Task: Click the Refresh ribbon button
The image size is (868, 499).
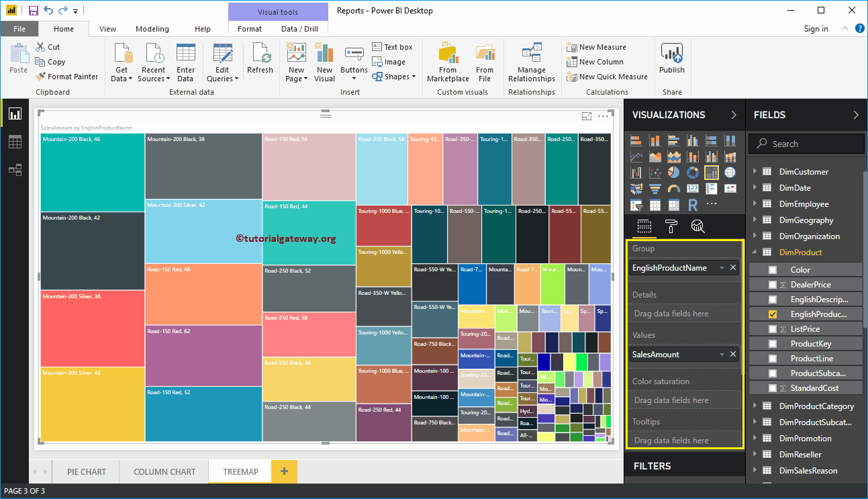Action: 260,59
